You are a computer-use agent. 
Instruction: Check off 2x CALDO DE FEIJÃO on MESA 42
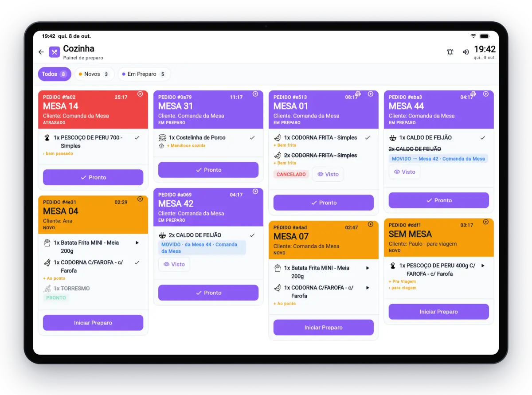[252, 235]
